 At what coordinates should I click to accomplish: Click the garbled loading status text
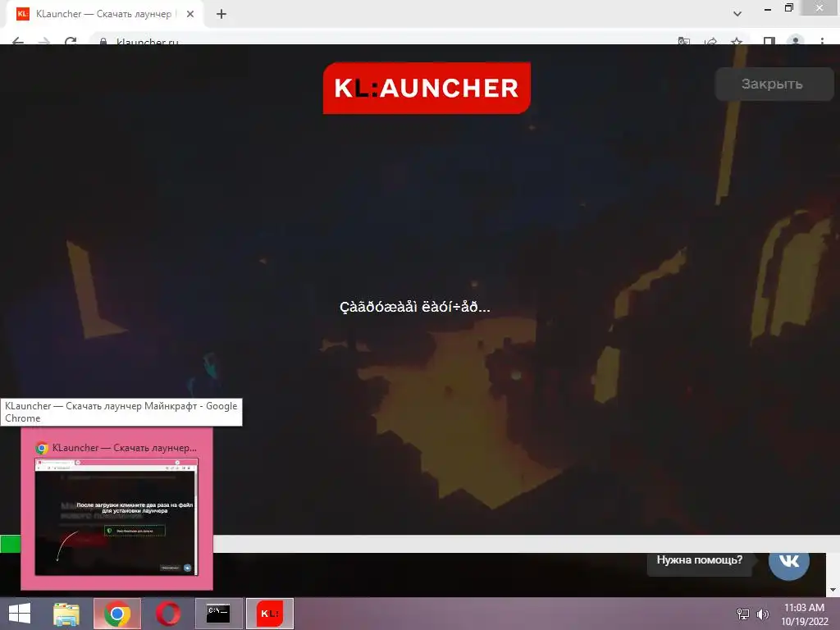pyautogui.click(x=414, y=307)
